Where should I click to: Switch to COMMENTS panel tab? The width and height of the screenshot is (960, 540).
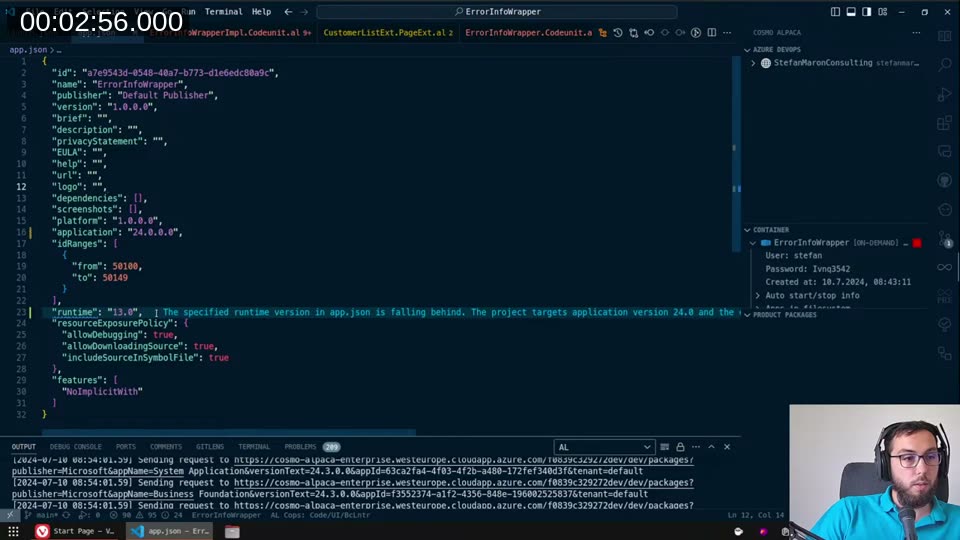pos(166,447)
